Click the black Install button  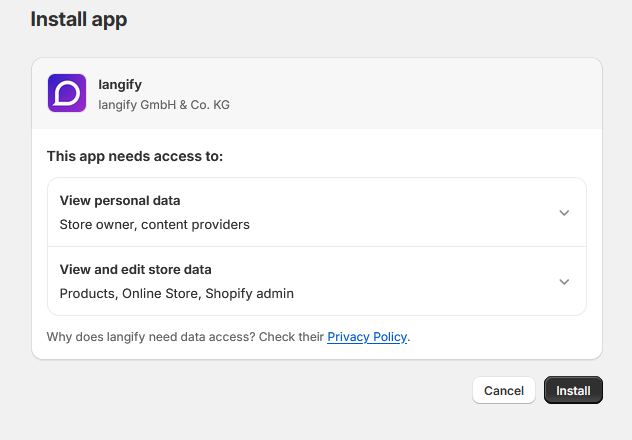coord(573,390)
